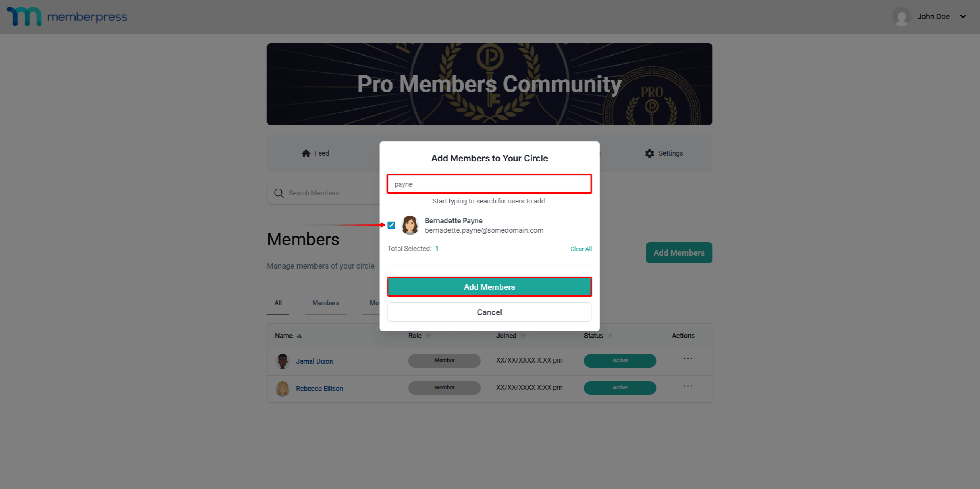Screen dimensions: 980x489
Task: Click the Clear All link
Action: 581,249
